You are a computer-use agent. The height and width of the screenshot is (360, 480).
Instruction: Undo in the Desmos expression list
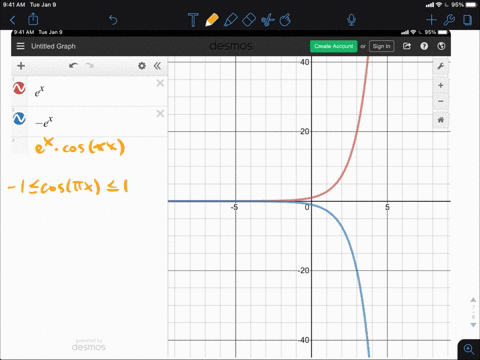click(73, 66)
